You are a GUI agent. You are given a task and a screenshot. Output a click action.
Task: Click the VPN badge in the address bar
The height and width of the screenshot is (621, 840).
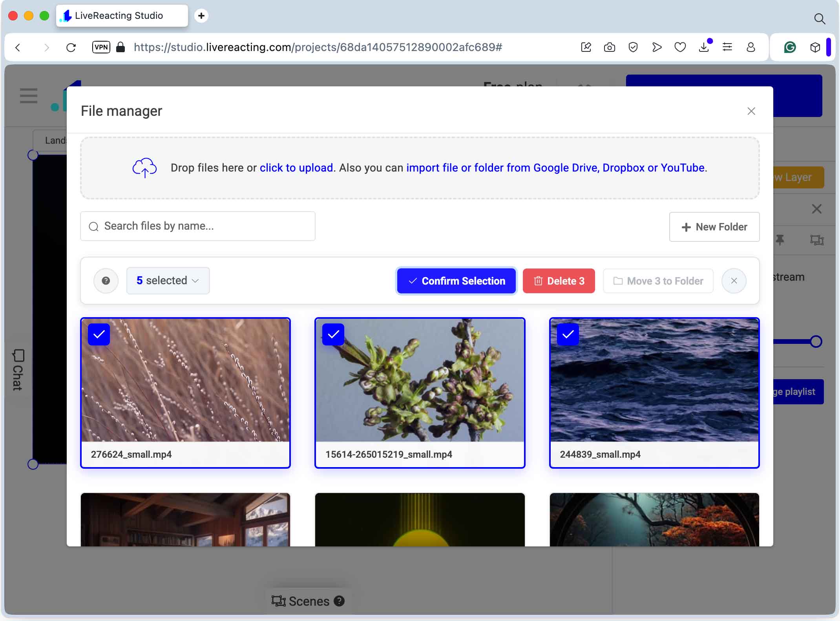coord(101,47)
